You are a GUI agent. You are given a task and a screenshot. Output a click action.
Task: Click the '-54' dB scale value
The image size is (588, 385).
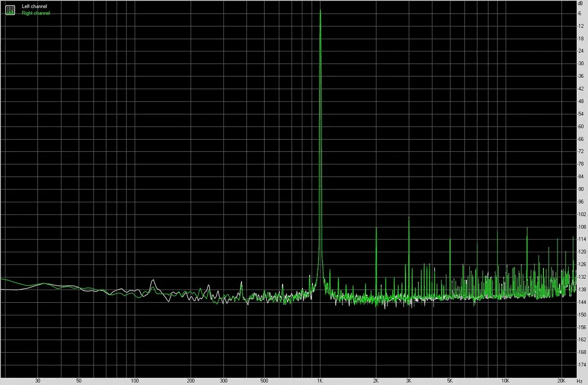580,114
